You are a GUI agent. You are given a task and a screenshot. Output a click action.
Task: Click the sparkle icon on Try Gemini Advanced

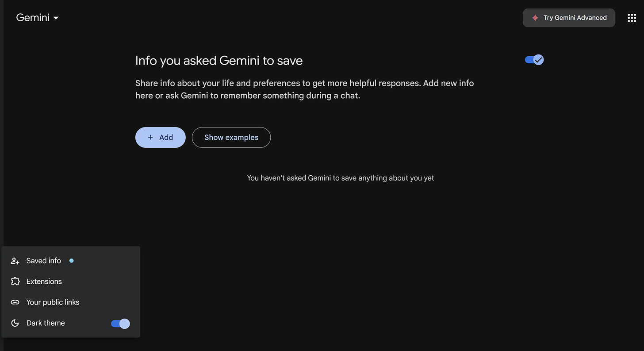pyautogui.click(x=535, y=18)
